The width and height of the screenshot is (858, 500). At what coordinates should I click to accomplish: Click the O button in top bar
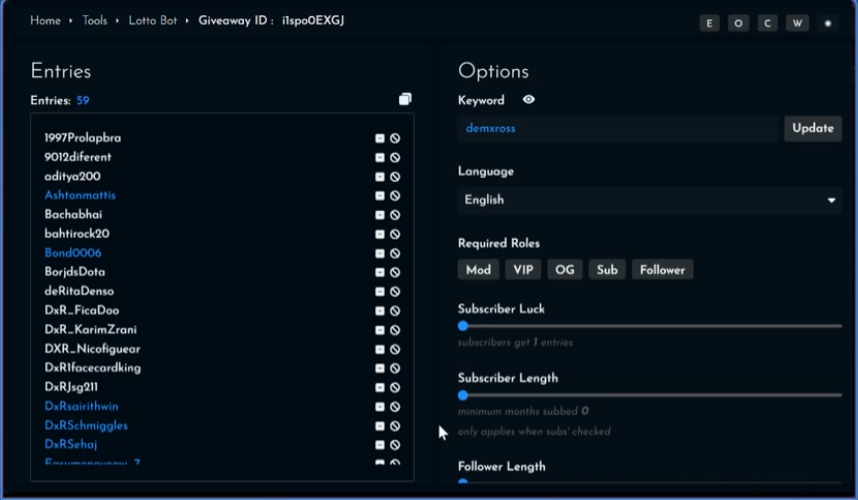[x=738, y=23]
